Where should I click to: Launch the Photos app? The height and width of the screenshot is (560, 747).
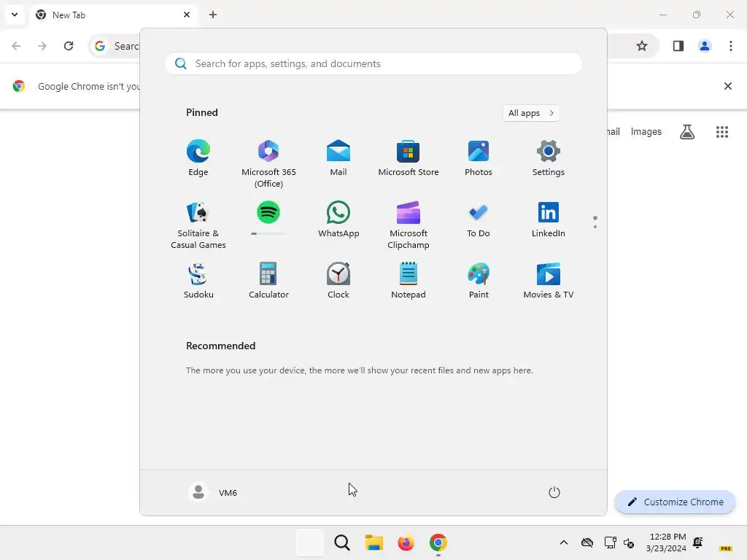(x=479, y=158)
